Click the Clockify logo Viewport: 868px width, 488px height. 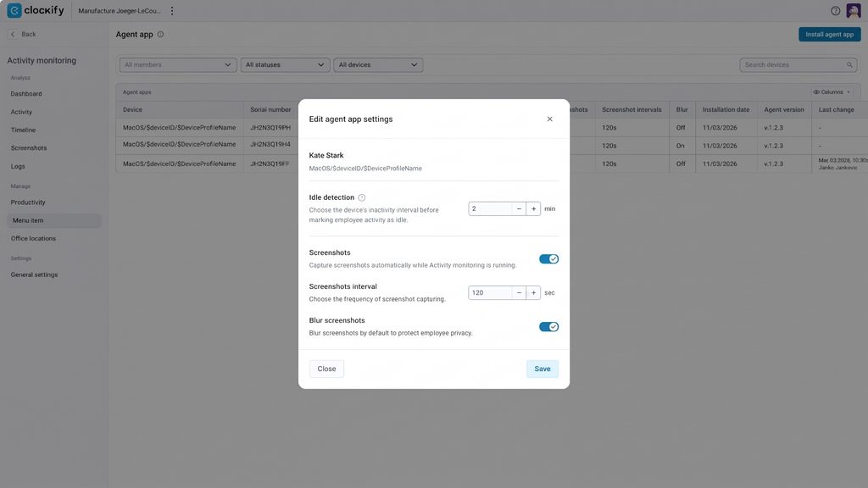tap(36, 10)
